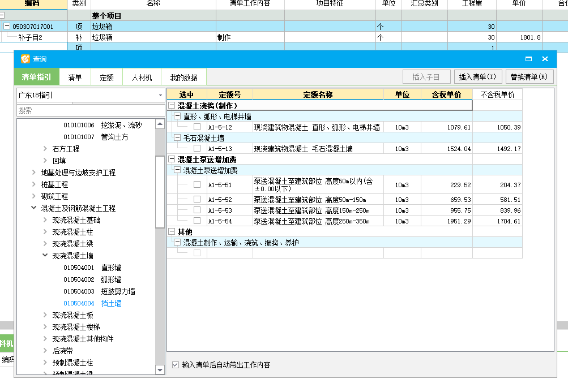The height and width of the screenshot is (392, 568).
Task: Maximize the 查询 dialog window
Action: pos(528,59)
